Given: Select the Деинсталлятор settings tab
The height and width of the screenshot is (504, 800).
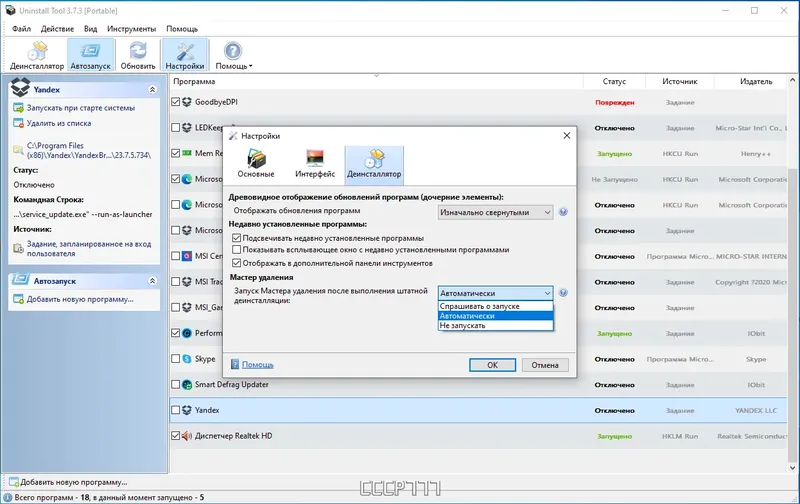Looking at the screenshot, I should pyautogui.click(x=374, y=164).
